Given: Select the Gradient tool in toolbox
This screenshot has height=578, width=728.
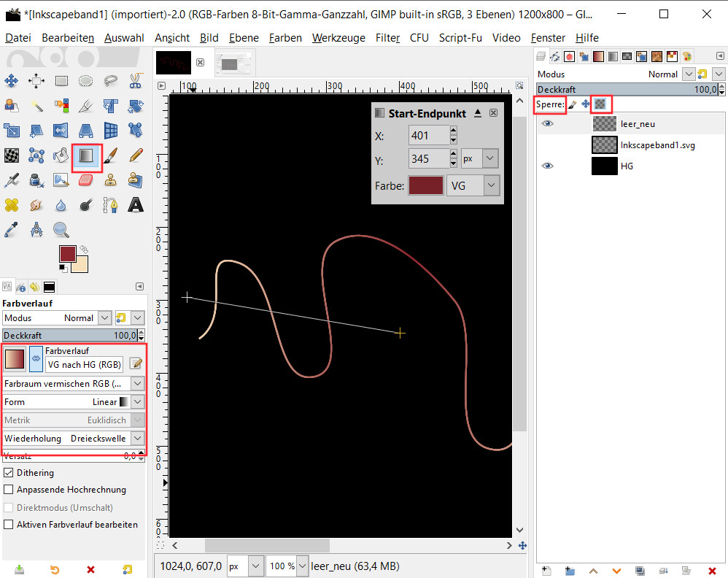Looking at the screenshot, I should click(x=86, y=155).
